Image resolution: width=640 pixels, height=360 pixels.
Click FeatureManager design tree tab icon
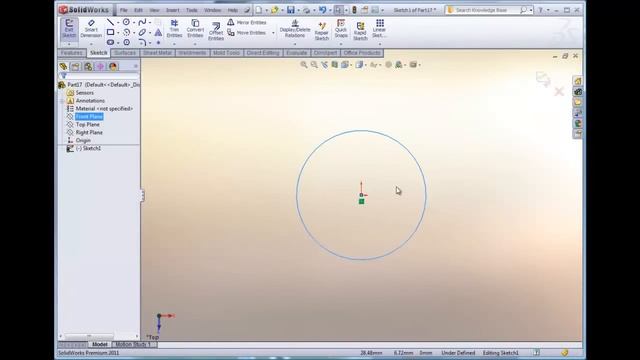pos(63,67)
